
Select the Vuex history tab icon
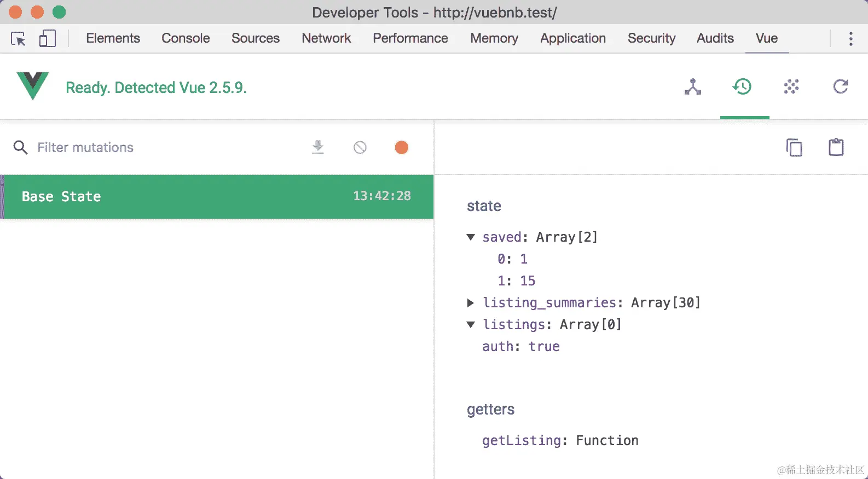742,86
